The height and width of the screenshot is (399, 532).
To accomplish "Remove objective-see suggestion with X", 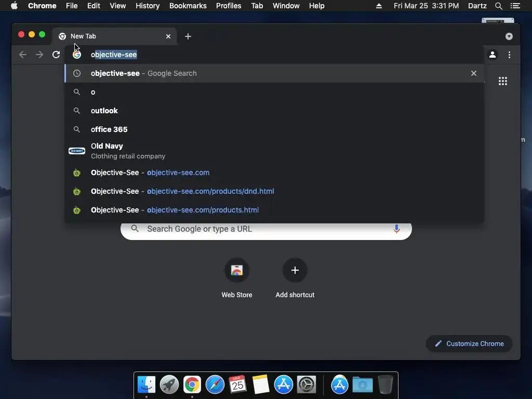I will (x=474, y=73).
